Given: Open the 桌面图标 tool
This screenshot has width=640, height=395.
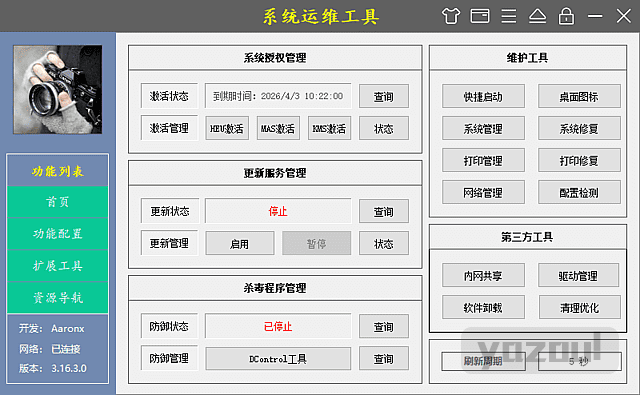Looking at the screenshot, I should pyautogui.click(x=579, y=96).
